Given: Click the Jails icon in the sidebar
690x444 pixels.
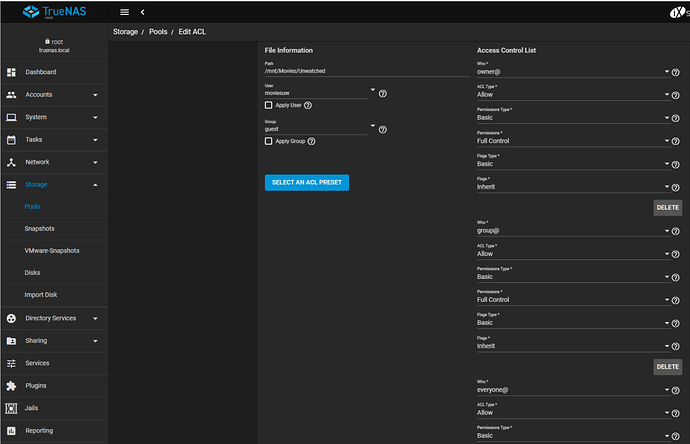Looking at the screenshot, I should click(11, 408).
